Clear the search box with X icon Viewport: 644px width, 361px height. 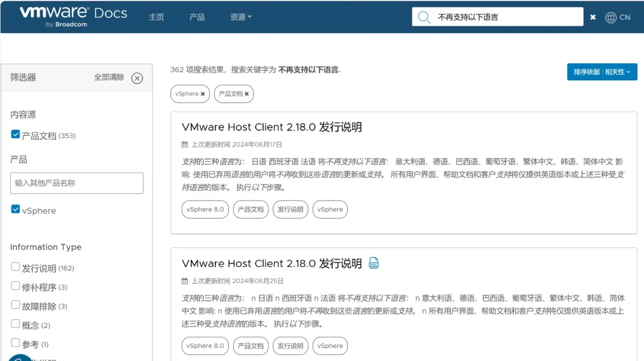(x=593, y=17)
